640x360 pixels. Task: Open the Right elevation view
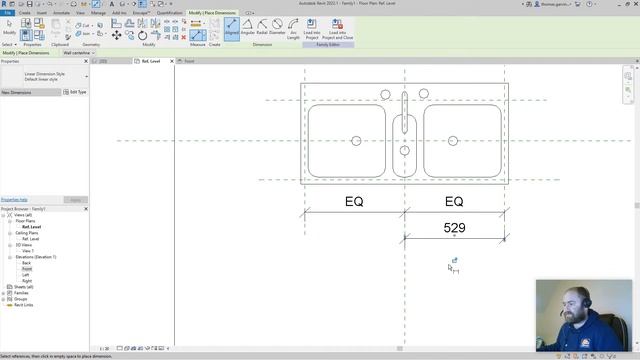click(x=27, y=281)
